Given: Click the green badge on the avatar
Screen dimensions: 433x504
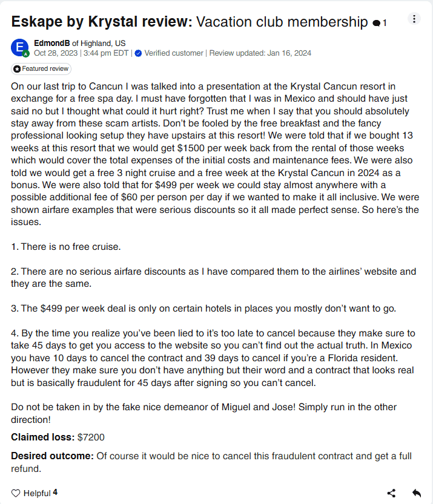Looking at the screenshot, I should click(26, 54).
